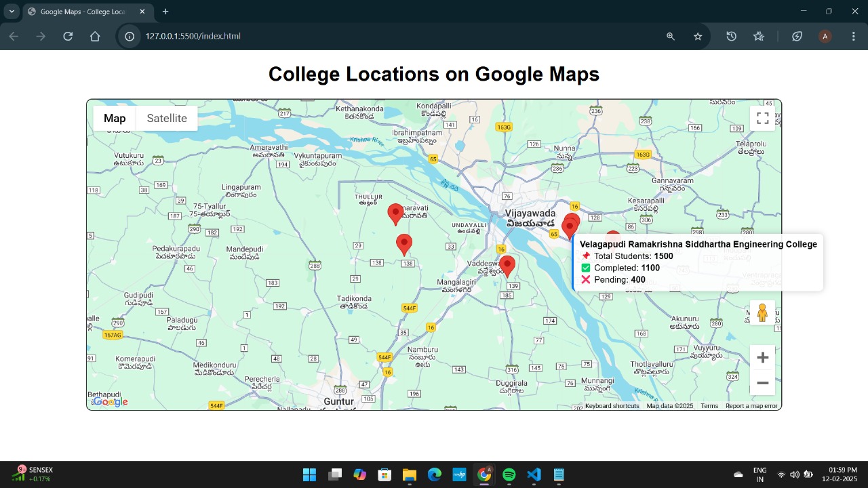
Task: View site information icon in address bar
Action: [x=130, y=37]
